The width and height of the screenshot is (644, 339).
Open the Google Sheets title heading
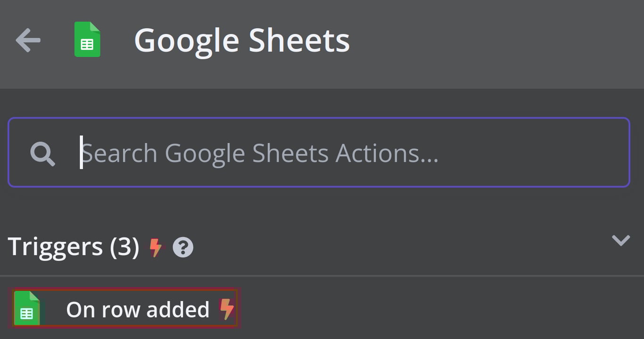click(x=242, y=40)
